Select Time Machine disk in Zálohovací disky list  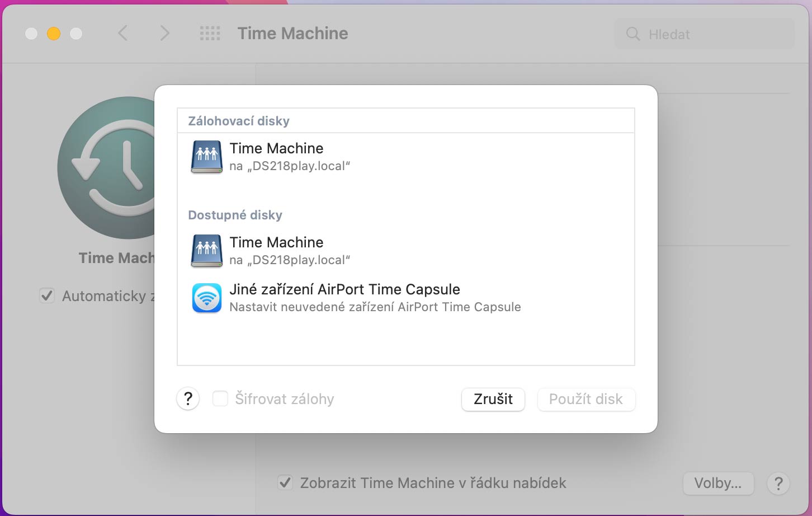tap(406, 157)
